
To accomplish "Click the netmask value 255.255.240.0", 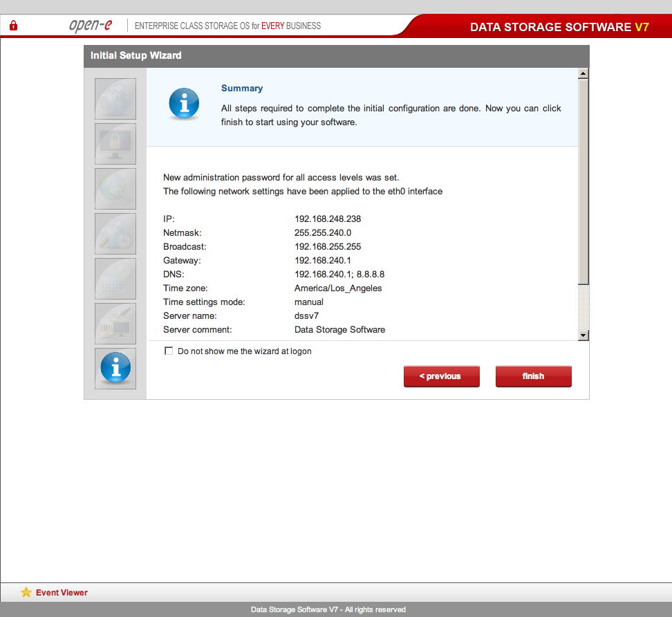I will click(x=323, y=233).
